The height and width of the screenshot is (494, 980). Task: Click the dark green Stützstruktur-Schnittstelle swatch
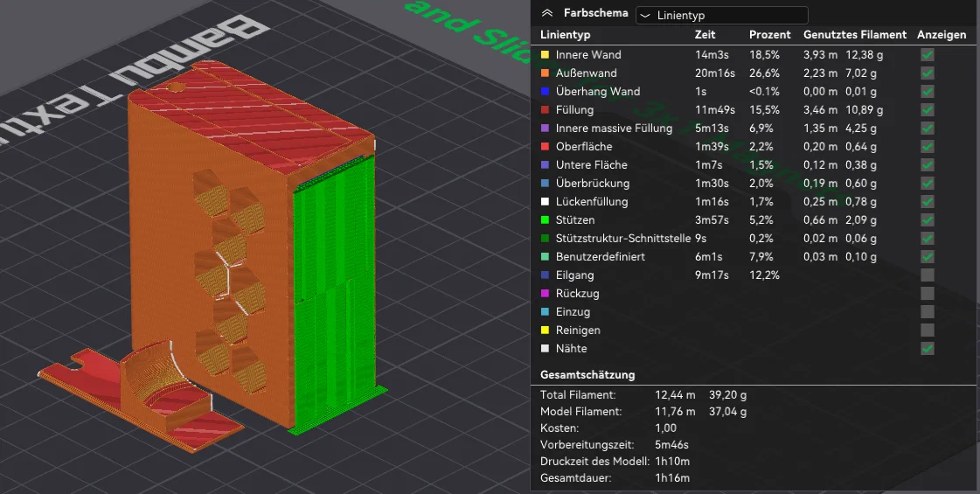pyautogui.click(x=545, y=238)
